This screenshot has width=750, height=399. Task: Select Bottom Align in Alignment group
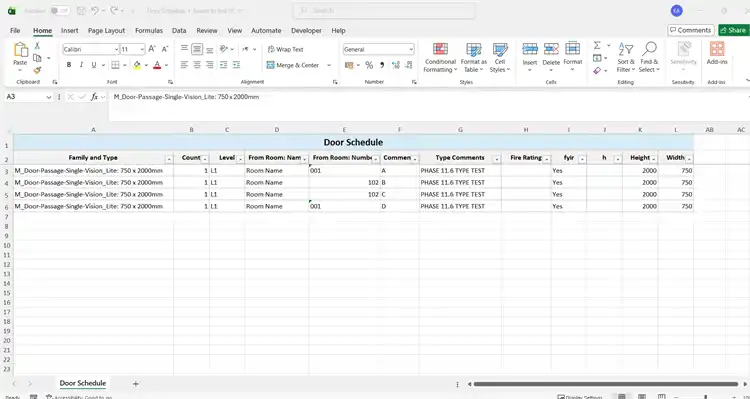click(210, 49)
